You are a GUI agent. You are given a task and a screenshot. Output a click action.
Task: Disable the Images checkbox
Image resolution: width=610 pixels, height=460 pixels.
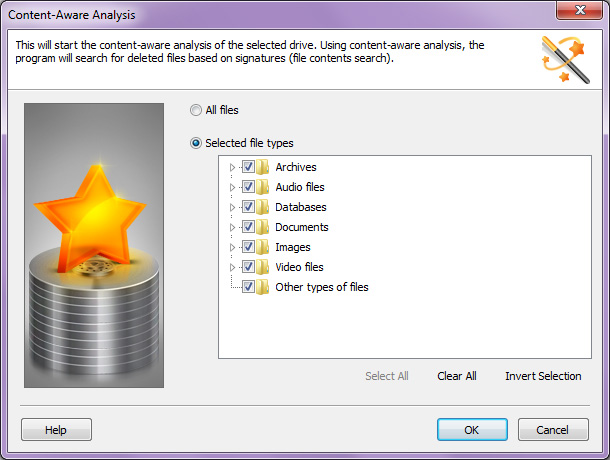[248, 247]
